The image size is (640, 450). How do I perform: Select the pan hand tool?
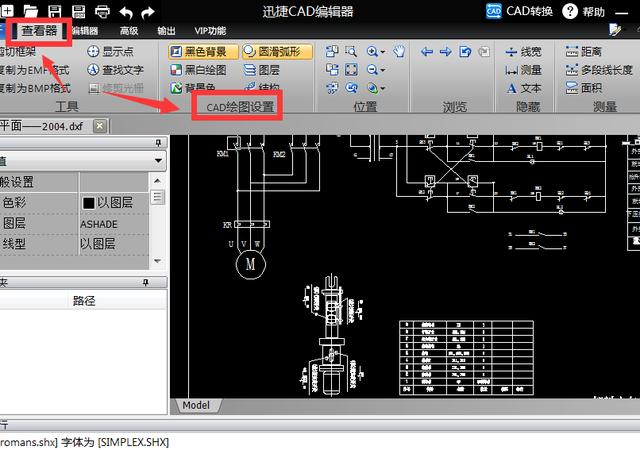[x=399, y=51]
